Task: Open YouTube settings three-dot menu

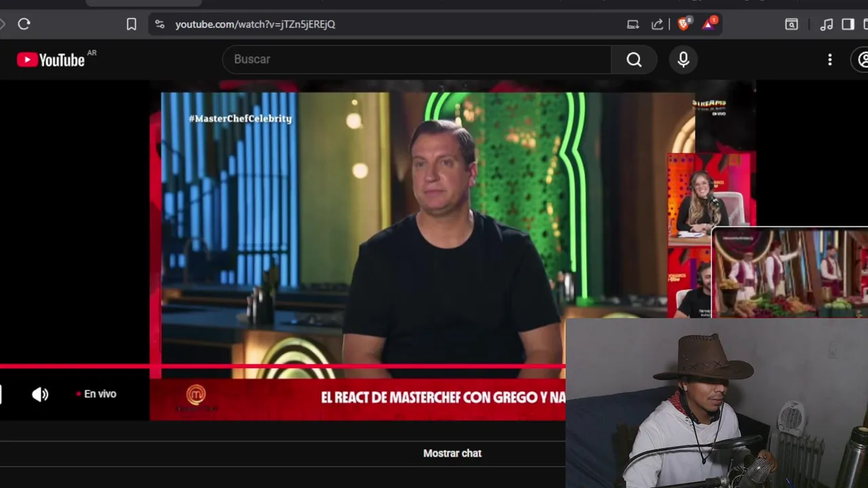Action: point(830,60)
